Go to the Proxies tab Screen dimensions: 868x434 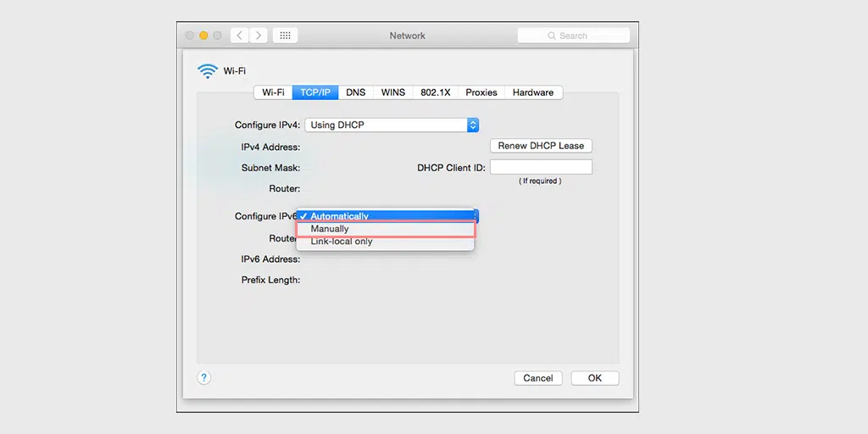pos(481,92)
